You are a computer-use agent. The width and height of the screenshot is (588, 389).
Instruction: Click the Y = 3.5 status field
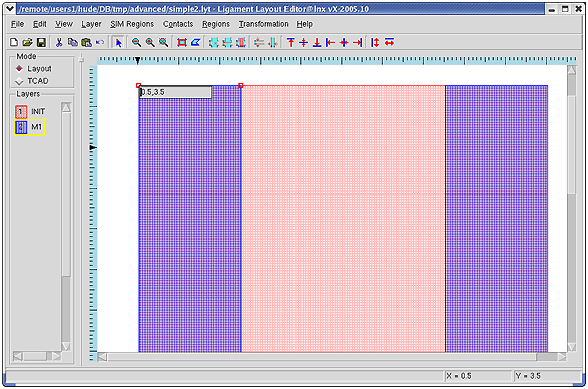tap(547, 376)
